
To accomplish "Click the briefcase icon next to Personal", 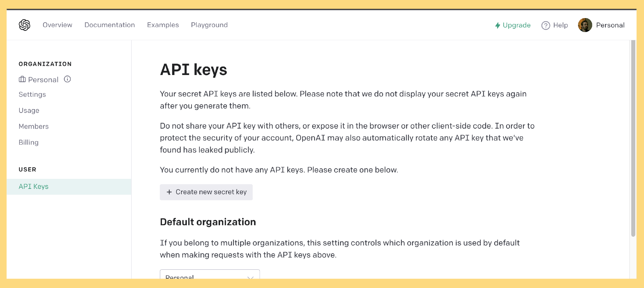I will tap(22, 79).
